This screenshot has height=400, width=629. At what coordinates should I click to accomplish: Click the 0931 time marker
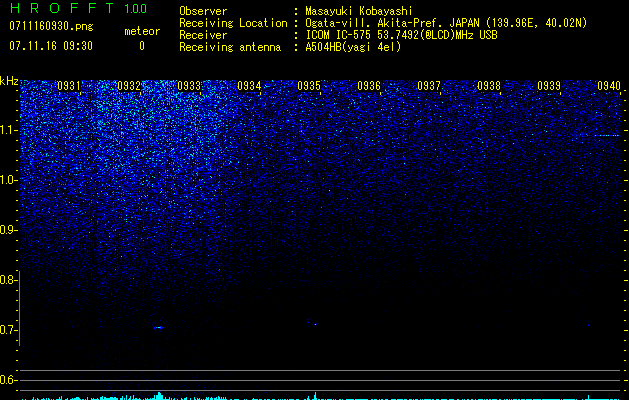(x=69, y=86)
